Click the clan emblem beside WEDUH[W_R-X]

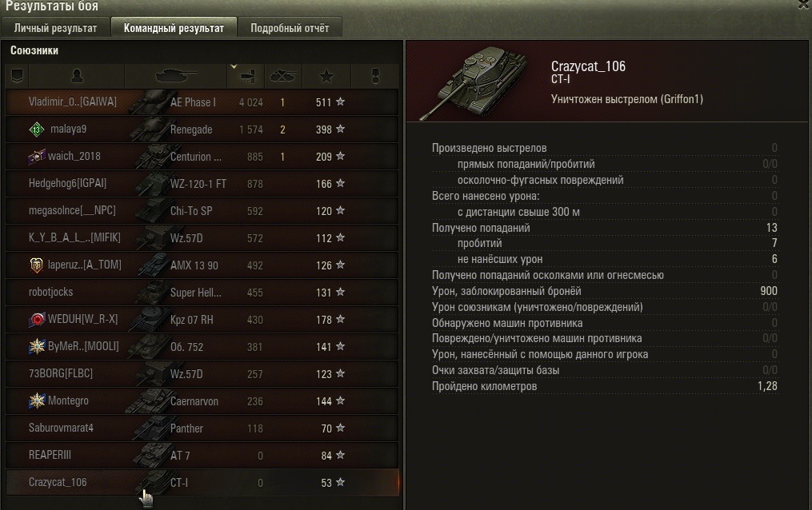click(37, 320)
